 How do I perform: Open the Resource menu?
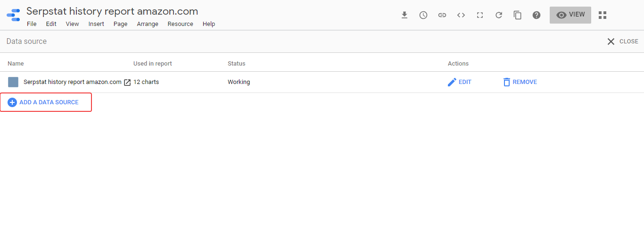181,24
